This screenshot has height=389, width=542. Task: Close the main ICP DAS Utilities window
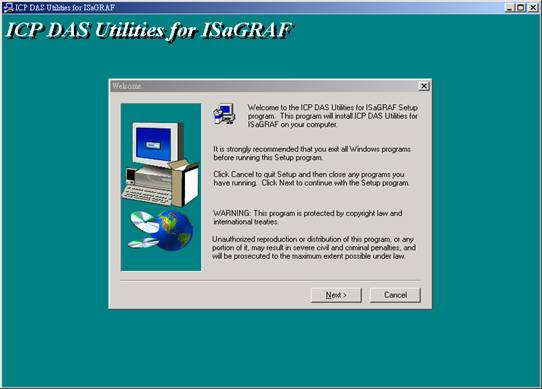coord(533,7)
